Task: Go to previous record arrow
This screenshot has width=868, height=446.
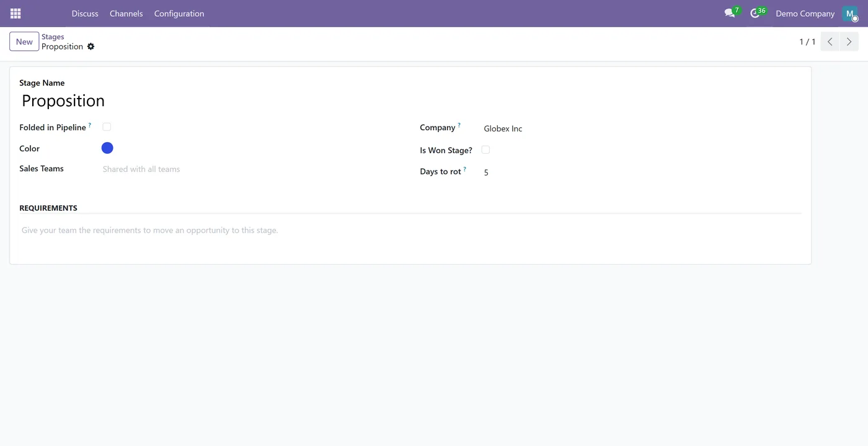Action: click(x=830, y=42)
